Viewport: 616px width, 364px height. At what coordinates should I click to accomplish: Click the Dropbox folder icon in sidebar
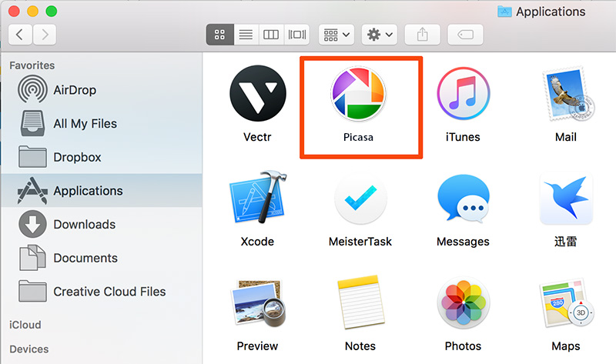tap(32, 157)
